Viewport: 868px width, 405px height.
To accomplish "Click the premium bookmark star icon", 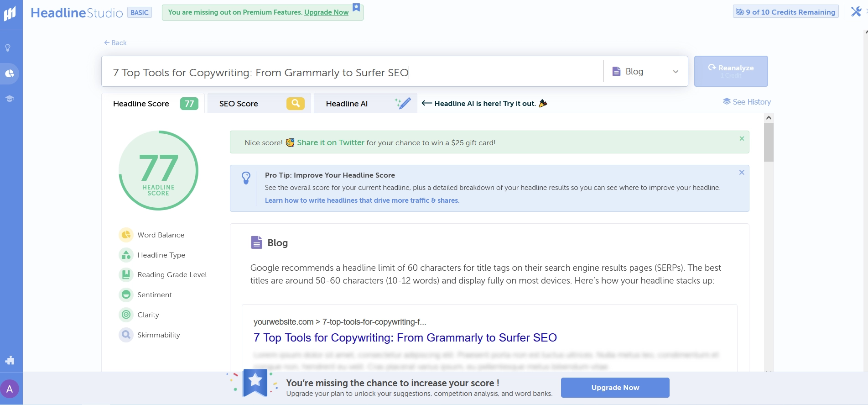I will point(356,7).
